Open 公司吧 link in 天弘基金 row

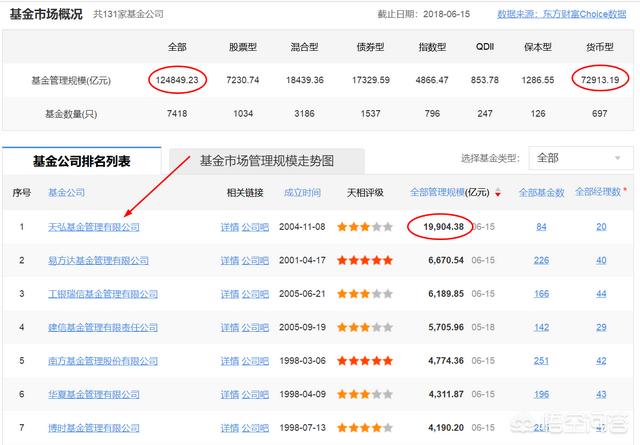[x=255, y=227]
